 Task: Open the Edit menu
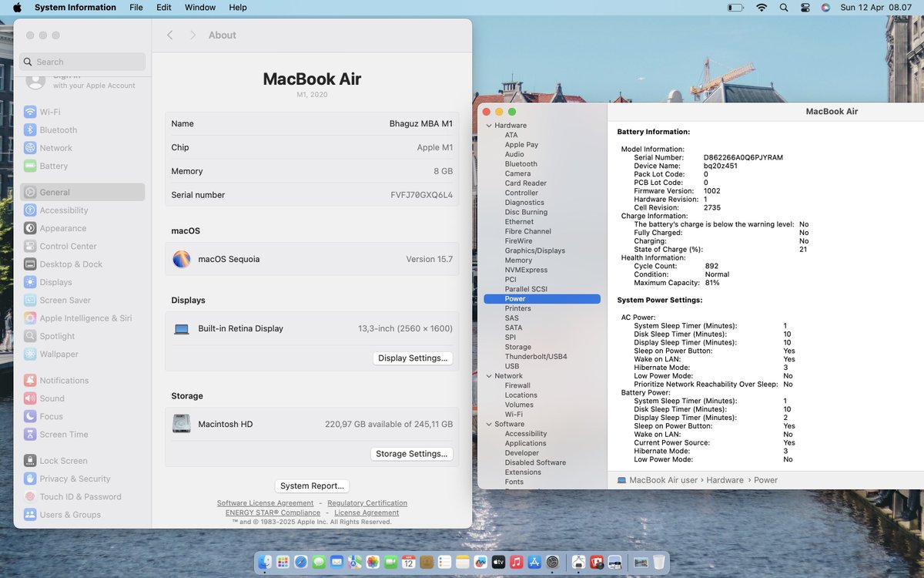(164, 7)
